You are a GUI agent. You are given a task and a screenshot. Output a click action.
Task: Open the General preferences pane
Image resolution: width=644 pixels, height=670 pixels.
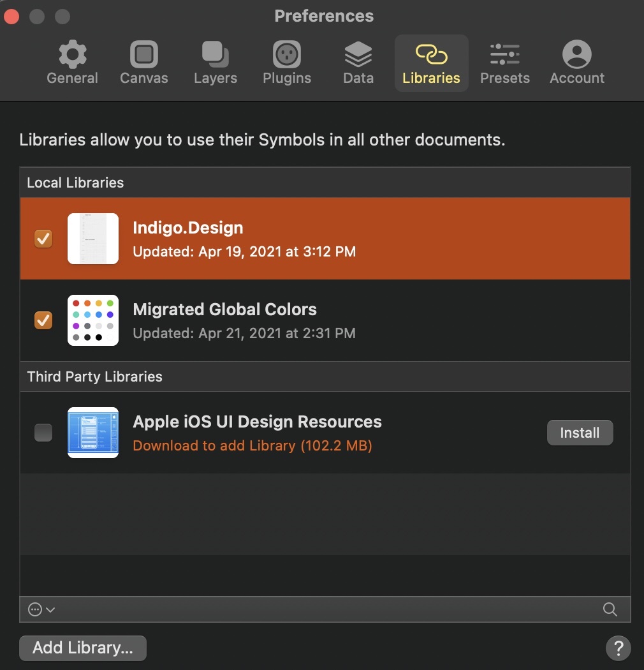point(72,62)
